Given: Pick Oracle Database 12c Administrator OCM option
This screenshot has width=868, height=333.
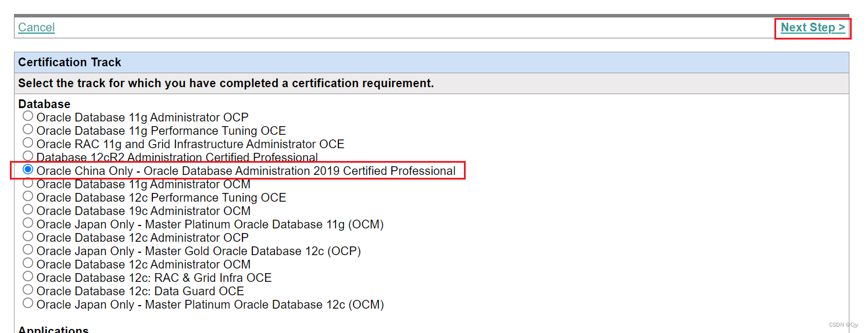Looking at the screenshot, I should [28, 263].
